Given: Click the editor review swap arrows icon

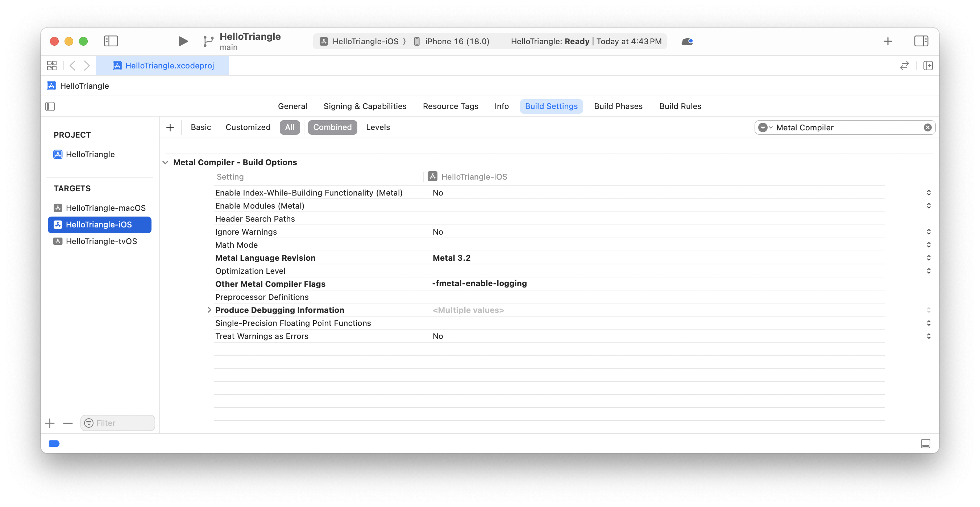Looking at the screenshot, I should point(905,66).
